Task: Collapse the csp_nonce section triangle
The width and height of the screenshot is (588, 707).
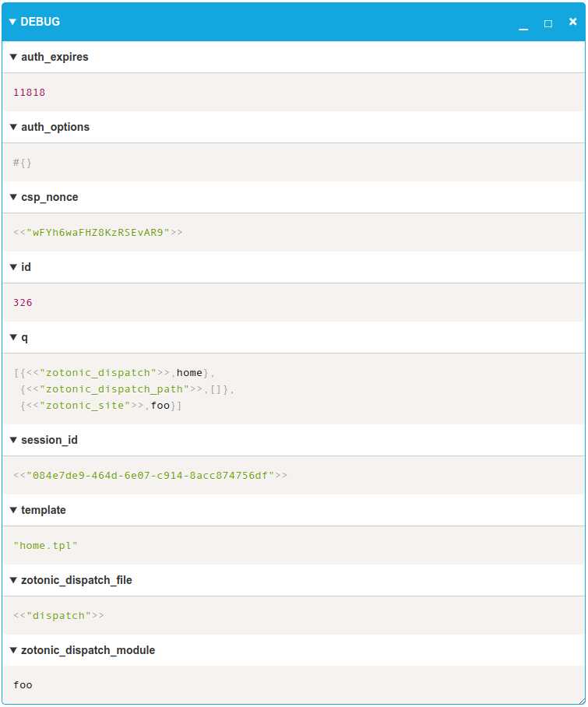Action: [x=13, y=197]
